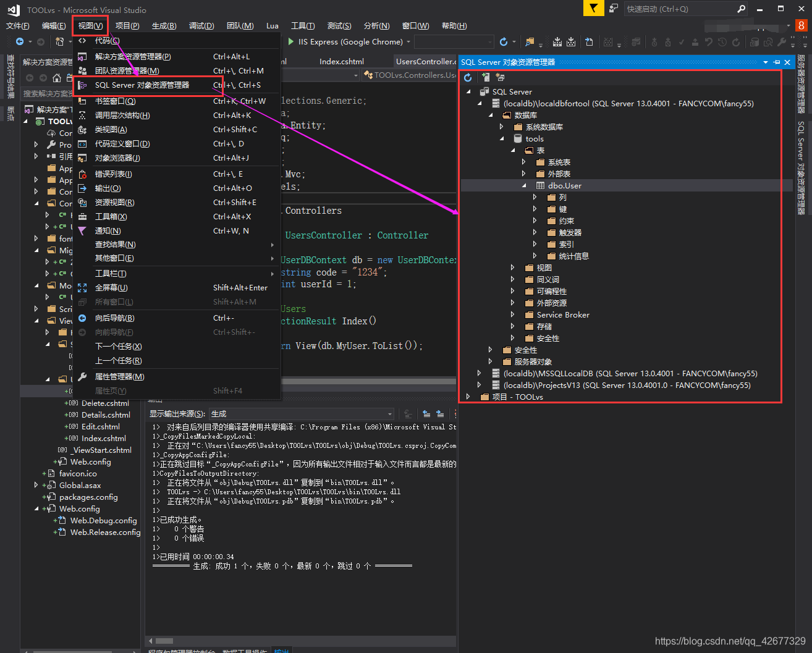Click the dbo.User table icon in the tree
812x653 pixels.
tap(540, 185)
